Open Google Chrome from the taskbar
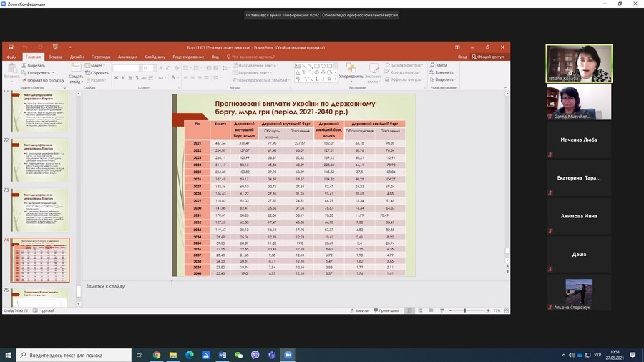The width and height of the screenshot is (644, 362). (157, 355)
